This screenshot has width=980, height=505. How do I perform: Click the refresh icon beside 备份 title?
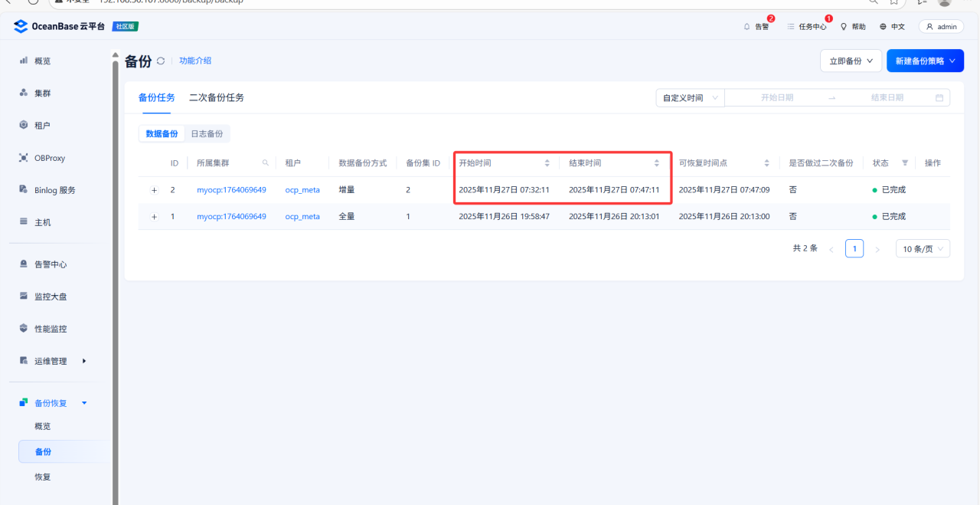pyautogui.click(x=161, y=61)
